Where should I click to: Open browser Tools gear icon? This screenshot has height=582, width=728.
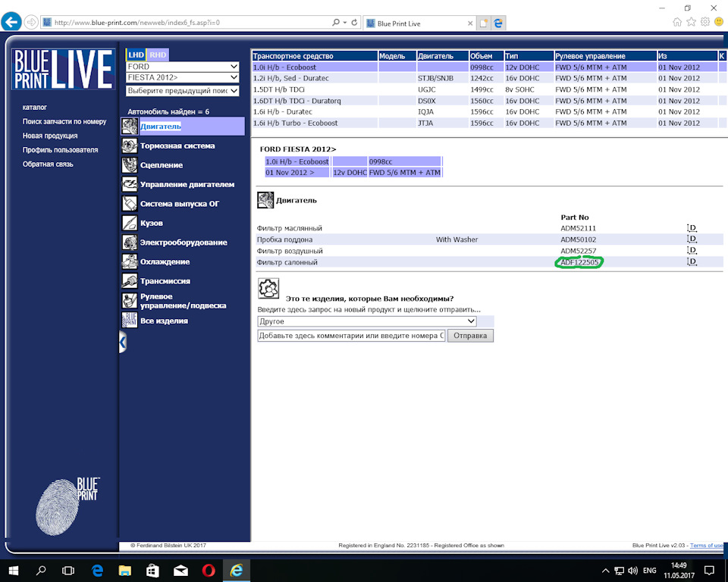click(x=705, y=22)
